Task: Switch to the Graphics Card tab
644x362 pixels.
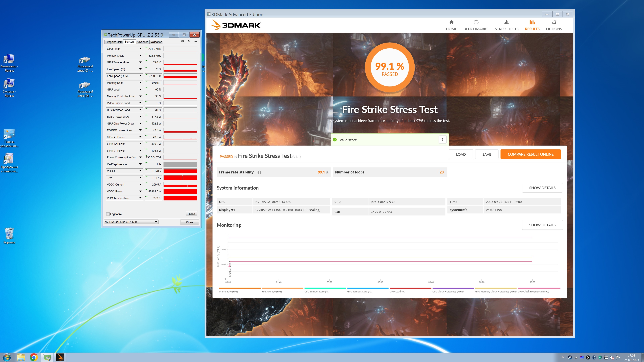Action: tap(114, 42)
